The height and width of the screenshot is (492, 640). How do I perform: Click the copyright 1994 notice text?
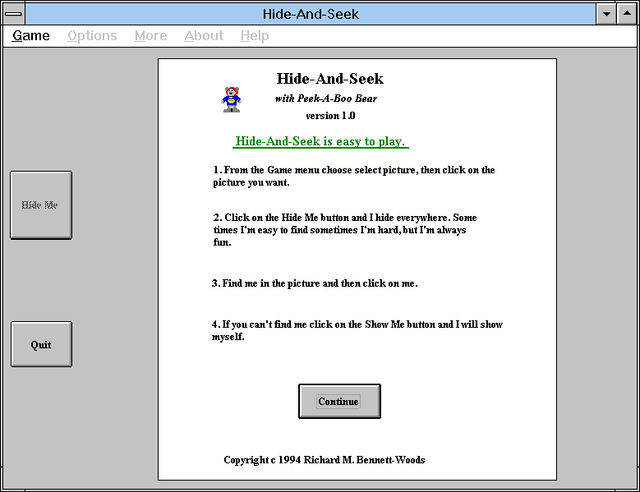(324, 460)
